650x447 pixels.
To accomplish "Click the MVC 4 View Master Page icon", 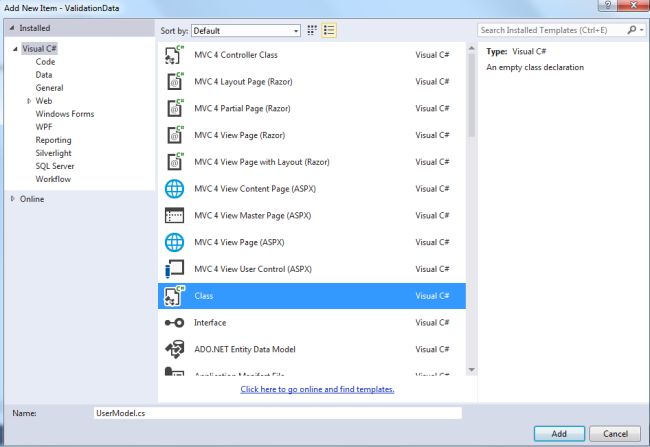I will pyautogui.click(x=174, y=216).
